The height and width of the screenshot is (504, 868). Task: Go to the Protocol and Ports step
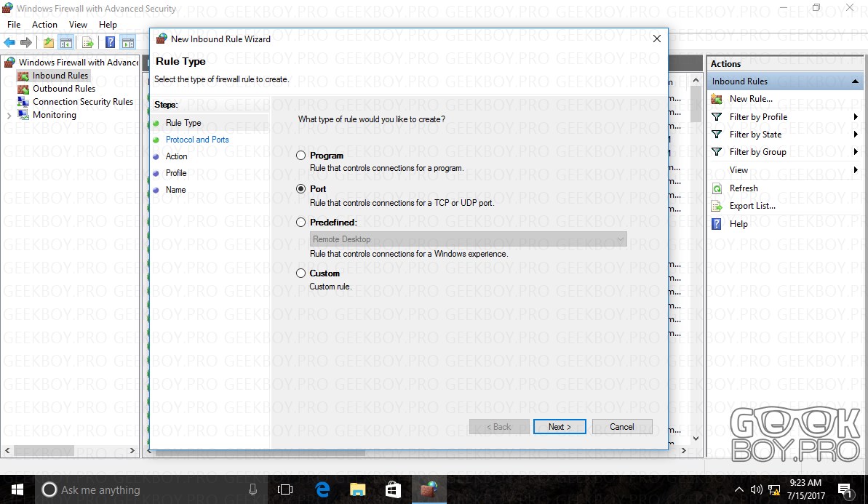[x=197, y=140]
